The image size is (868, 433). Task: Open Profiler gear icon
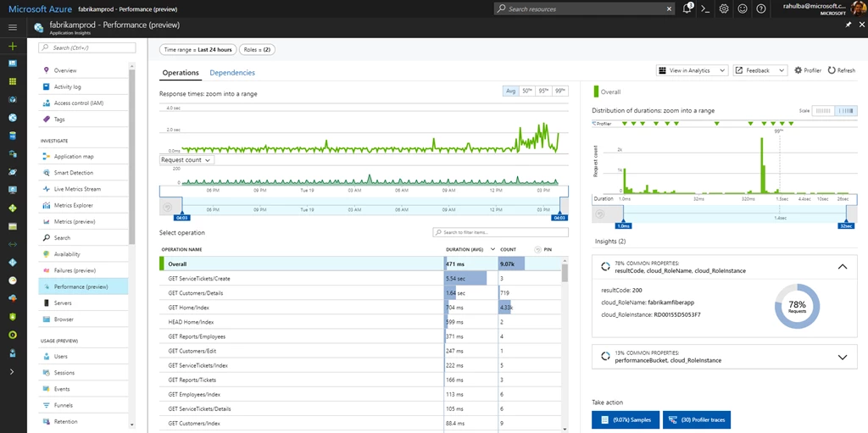tap(798, 70)
